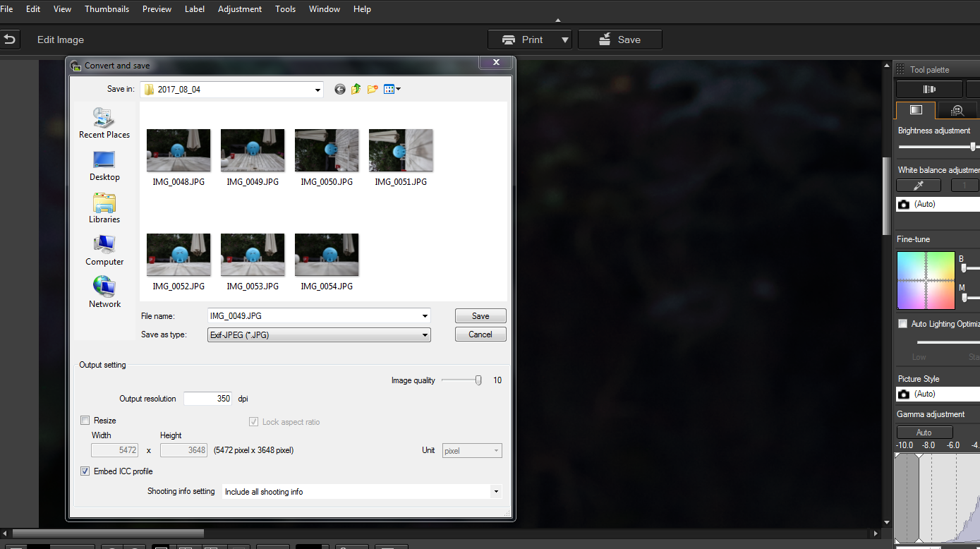Click the return arrow beside Edit Image
The height and width of the screenshot is (549, 980).
(10, 40)
